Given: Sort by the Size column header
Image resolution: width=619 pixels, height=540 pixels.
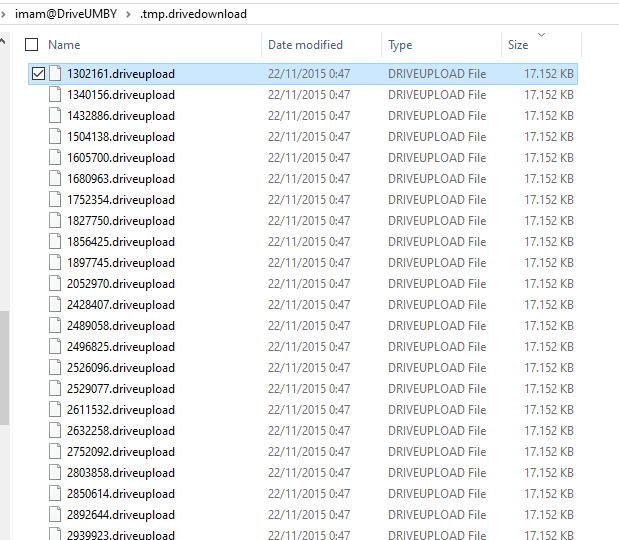Looking at the screenshot, I should point(518,45).
